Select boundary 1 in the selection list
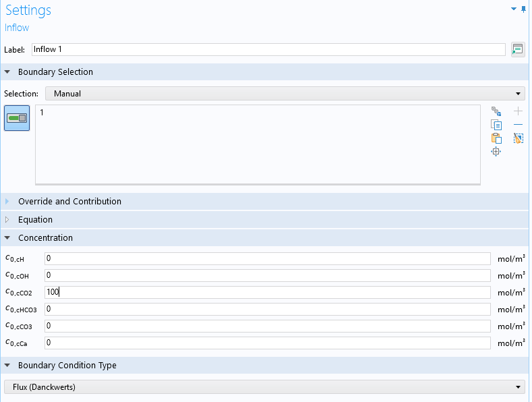532x402 pixels. click(x=42, y=113)
